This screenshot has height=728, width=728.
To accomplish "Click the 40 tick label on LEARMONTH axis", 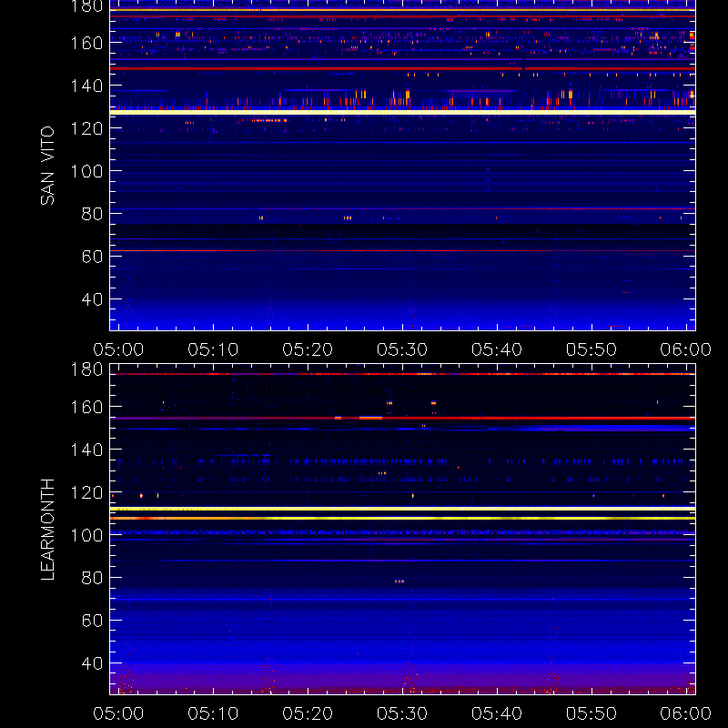I will (x=92, y=663).
